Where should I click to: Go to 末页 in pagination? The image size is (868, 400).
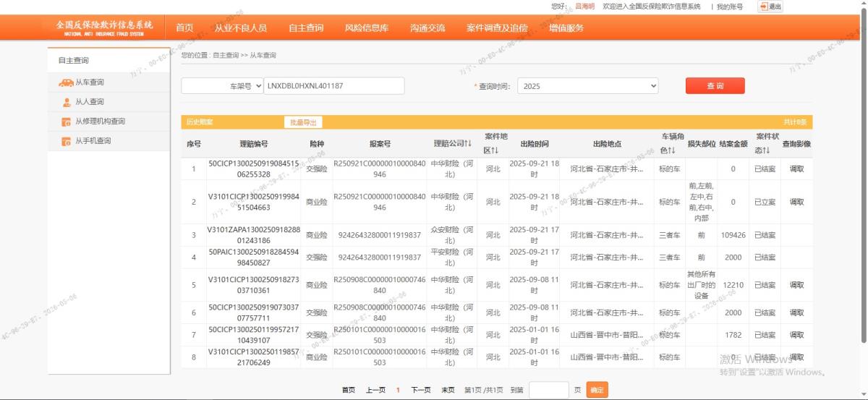[448, 390]
